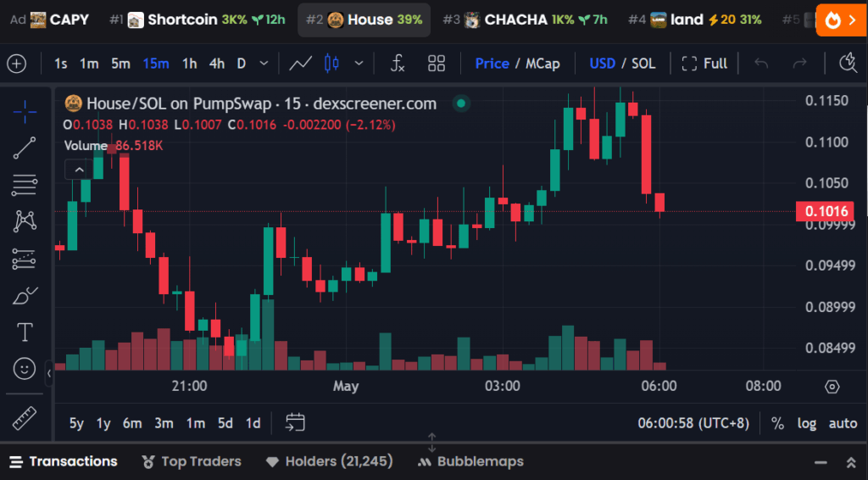Set the 4h timeframe

pyautogui.click(x=217, y=64)
